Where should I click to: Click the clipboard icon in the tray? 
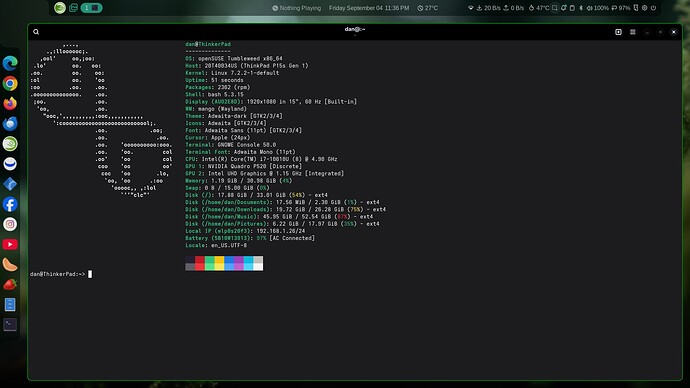572,8
